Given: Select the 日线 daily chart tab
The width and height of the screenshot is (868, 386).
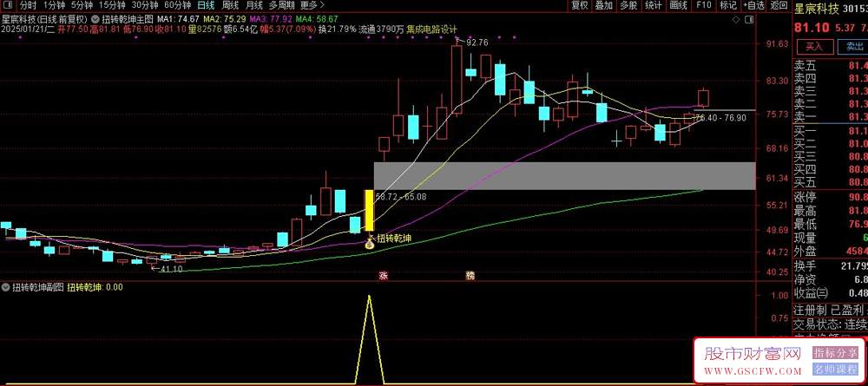Looking at the screenshot, I should [x=207, y=5].
